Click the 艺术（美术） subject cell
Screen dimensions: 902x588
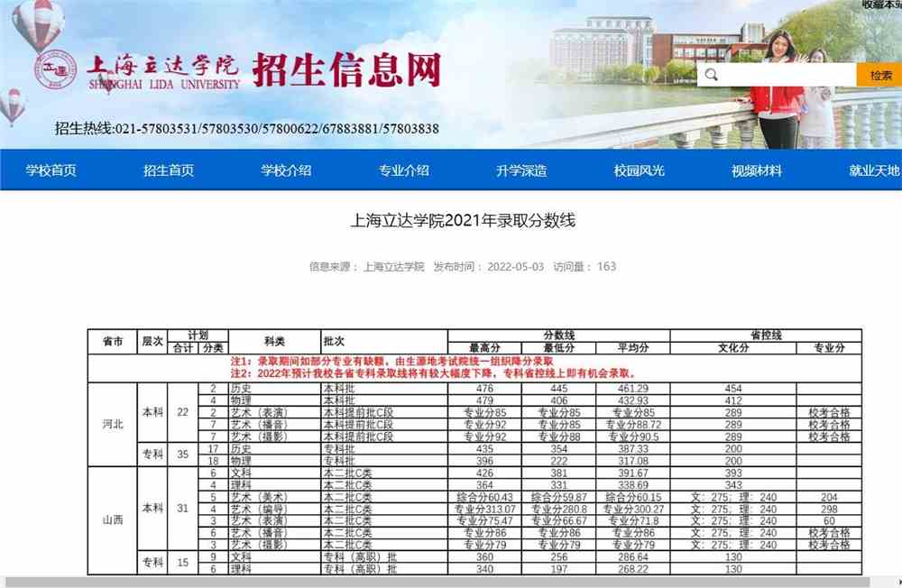click(274, 497)
